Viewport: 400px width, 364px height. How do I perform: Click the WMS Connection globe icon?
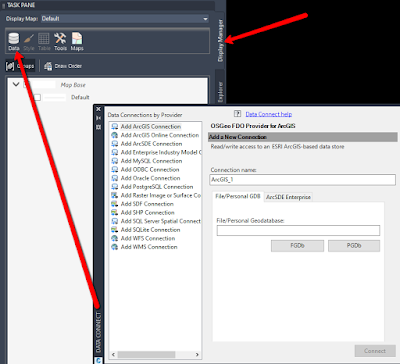pos(115,247)
